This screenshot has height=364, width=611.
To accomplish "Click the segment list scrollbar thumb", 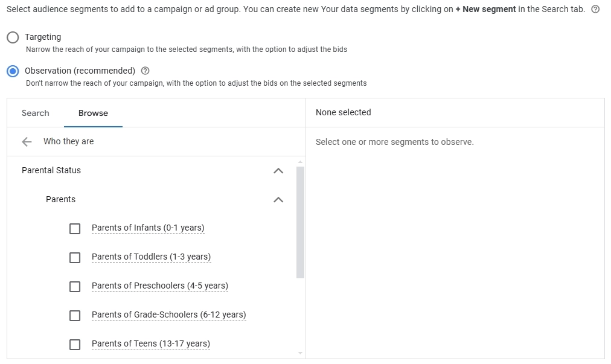I will tap(301, 222).
